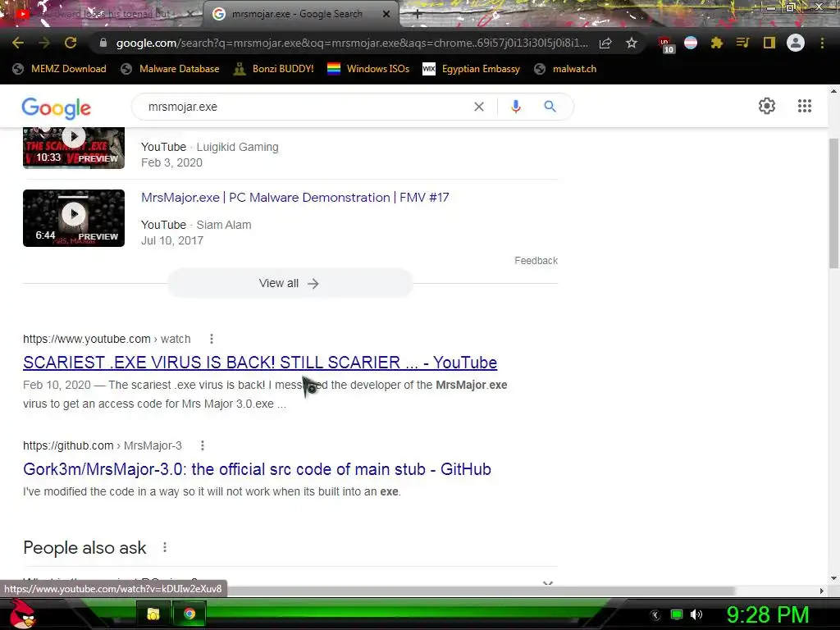Show hidden system tray icons

[655, 615]
